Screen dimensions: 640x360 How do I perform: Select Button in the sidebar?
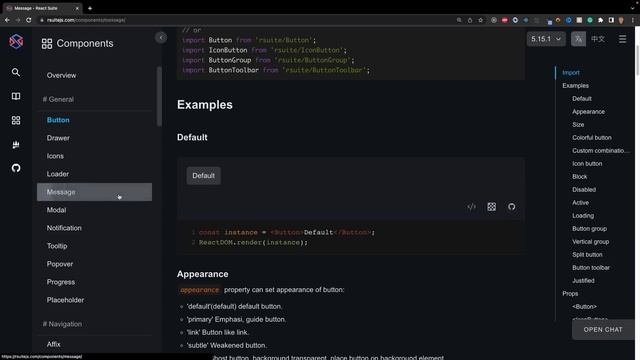point(94,120)
